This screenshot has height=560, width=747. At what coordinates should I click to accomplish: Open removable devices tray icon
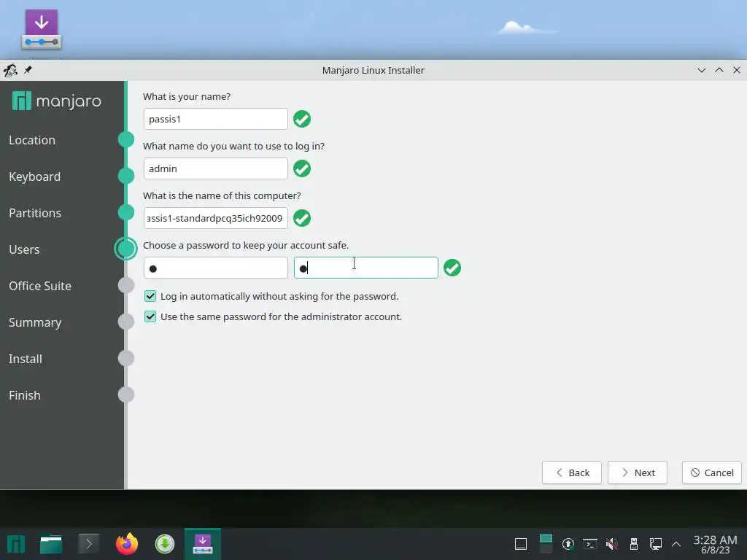(634, 544)
